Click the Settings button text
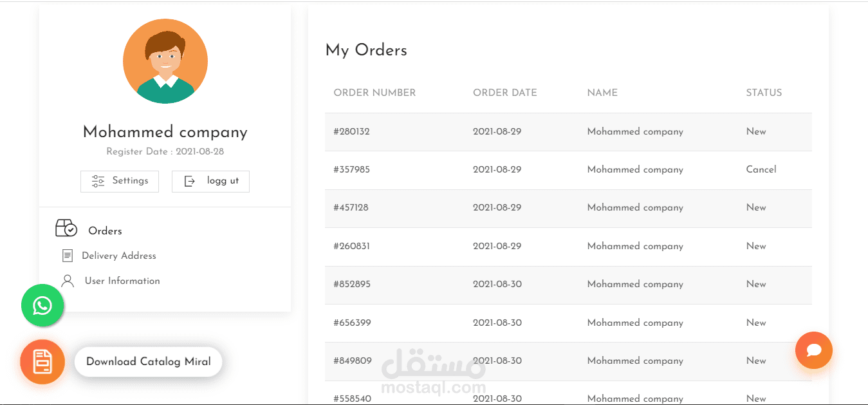 (x=130, y=181)
